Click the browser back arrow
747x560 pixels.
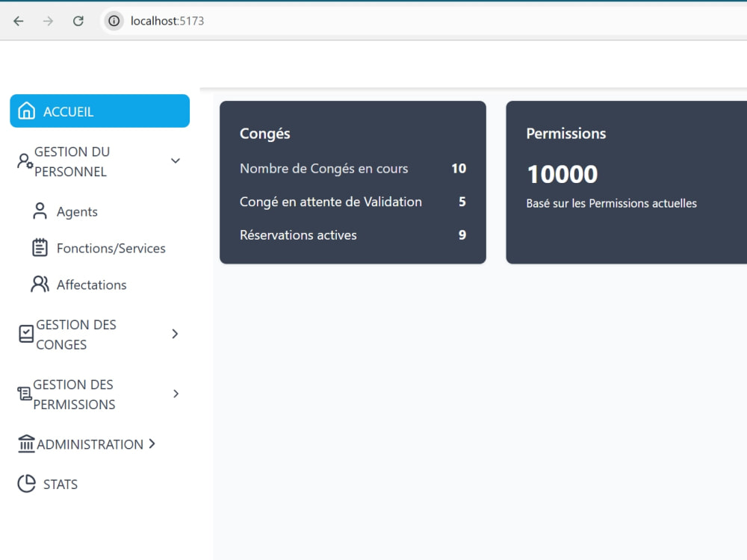pyautogui.click(x=19, y=21)
